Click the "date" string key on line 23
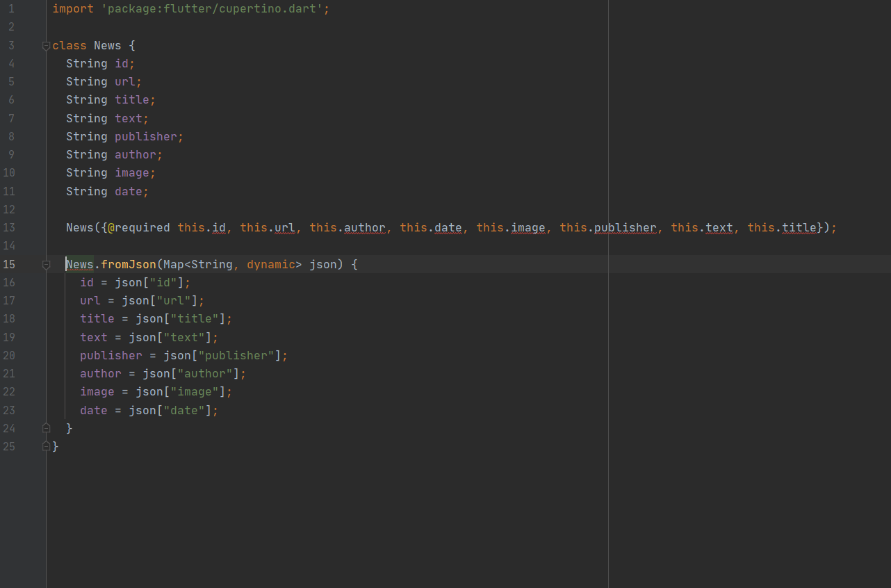 [184, 410]
